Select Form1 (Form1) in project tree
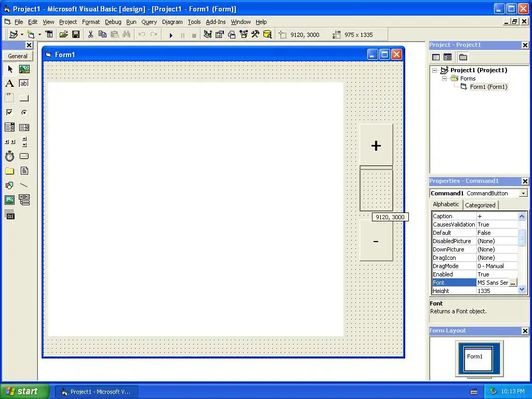532x399 pixels. tap(488, 87)
